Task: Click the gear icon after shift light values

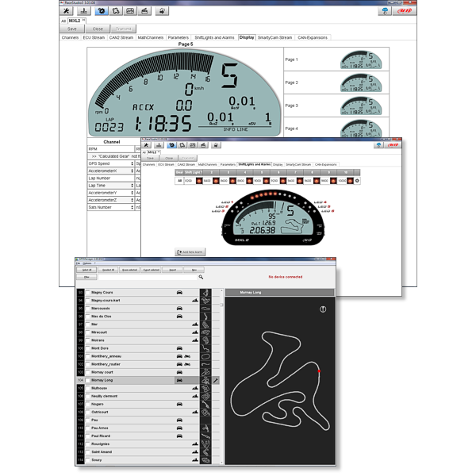Action: pyautogui.click(x=357, y=181)
